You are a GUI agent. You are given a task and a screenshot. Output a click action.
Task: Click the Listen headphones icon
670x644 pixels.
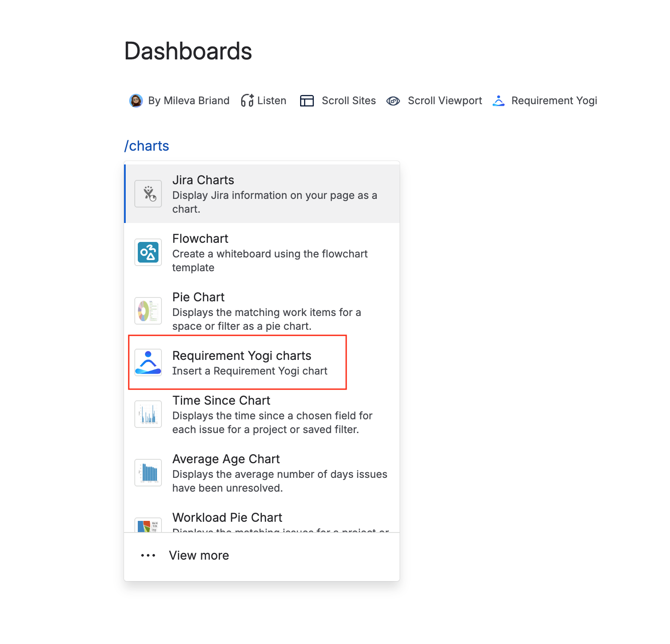coord(247,101)
